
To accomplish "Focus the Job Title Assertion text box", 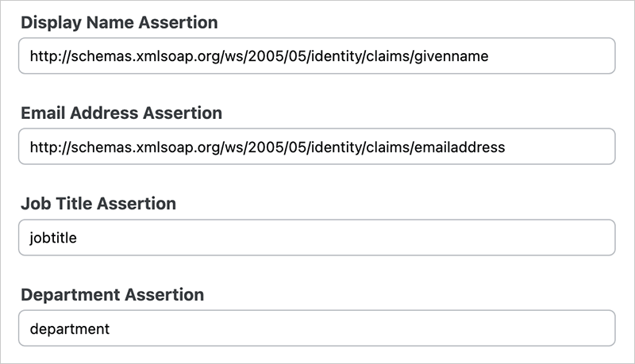I will coord(317,237).
